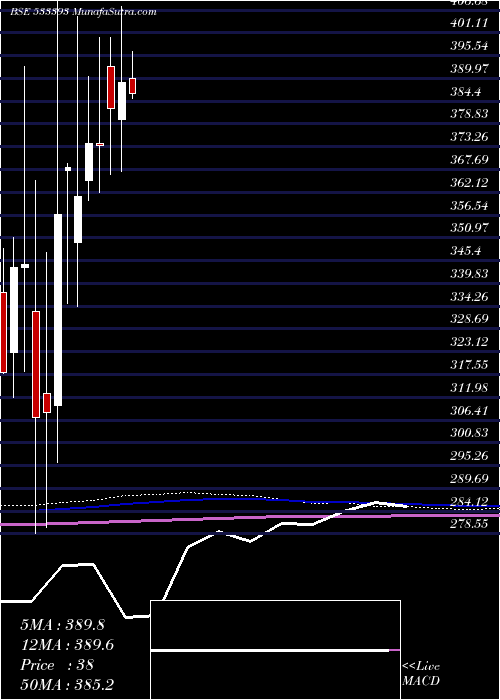Screen dimensions: 500x700
Task: Click the 378.83 price axis label
Action: click(x=469, y=114)
